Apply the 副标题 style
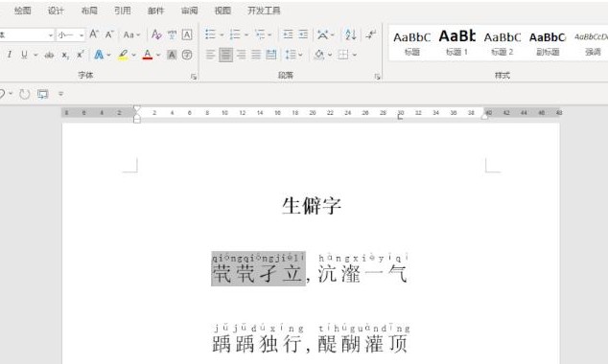Viewport: 608px width, 364px height. (x=548, y=43)
